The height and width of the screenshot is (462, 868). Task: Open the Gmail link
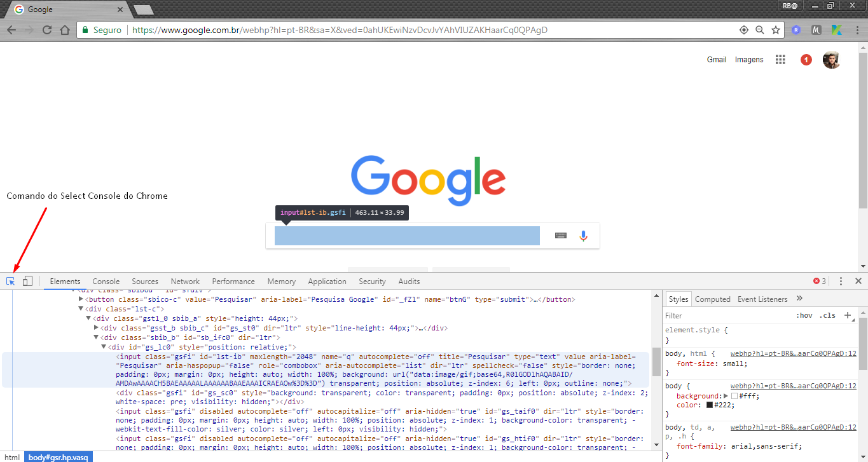(x=717, y=60)
